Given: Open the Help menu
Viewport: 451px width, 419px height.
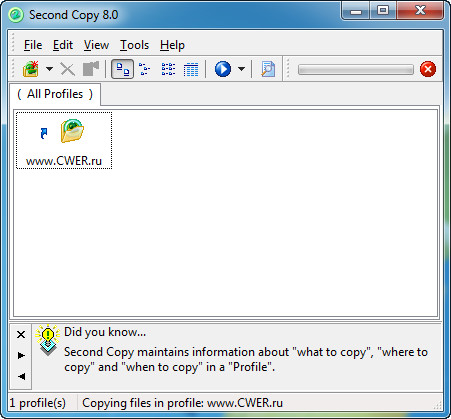Looking at the screenshot, I should (x=172, y=45).
